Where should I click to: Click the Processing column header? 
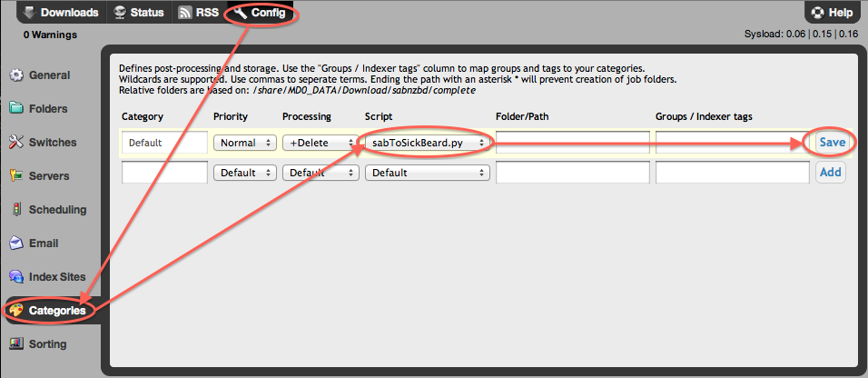(307, 117)
